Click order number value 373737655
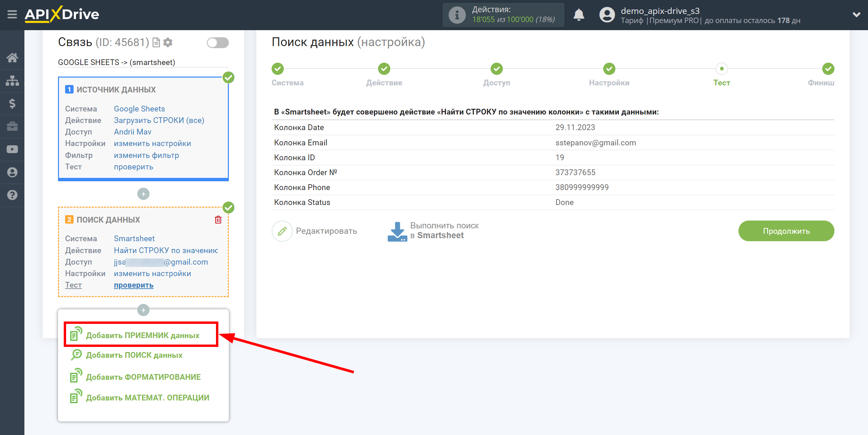The width and height of the screenshot is (868, 435). point(575,172)
